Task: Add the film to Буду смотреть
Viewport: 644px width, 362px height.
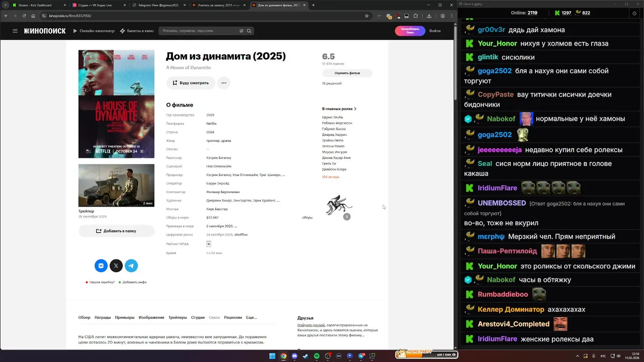Action: pyautogui.click(x=191, y=83)
